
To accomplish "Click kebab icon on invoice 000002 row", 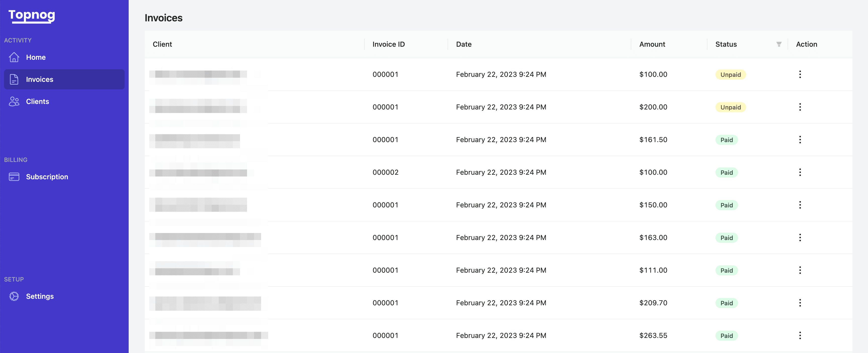I will pos(800,172).
